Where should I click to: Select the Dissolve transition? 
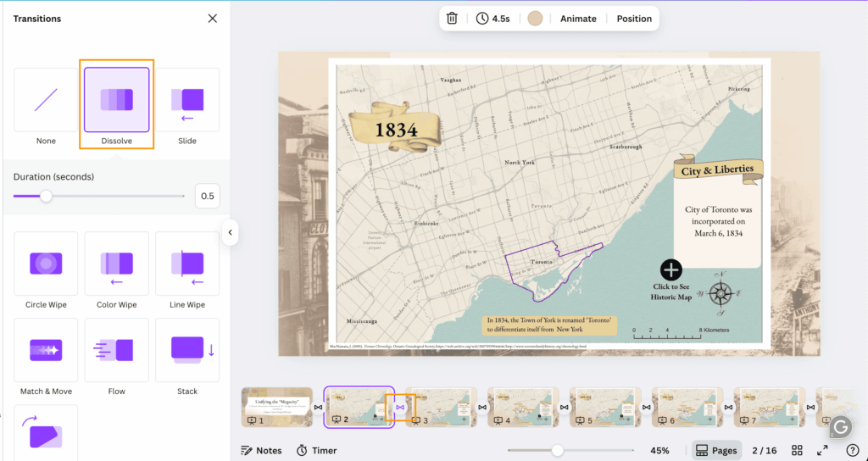tap(116, 101)
